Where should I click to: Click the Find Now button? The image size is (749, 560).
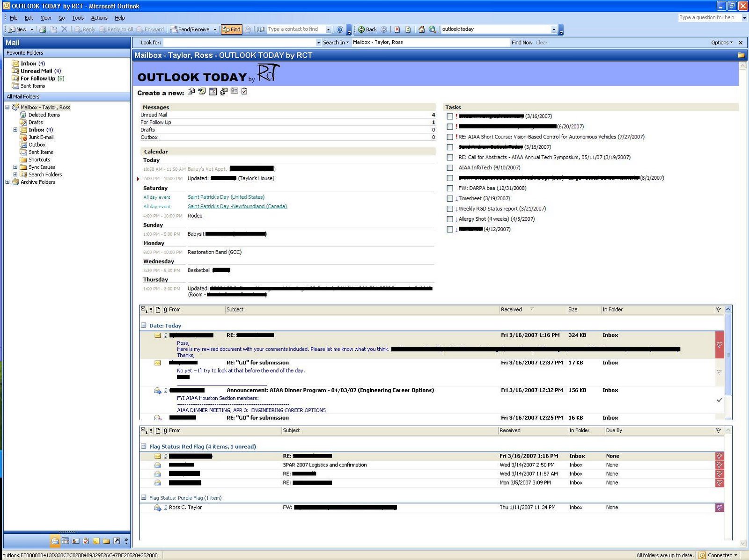point(522,43)
